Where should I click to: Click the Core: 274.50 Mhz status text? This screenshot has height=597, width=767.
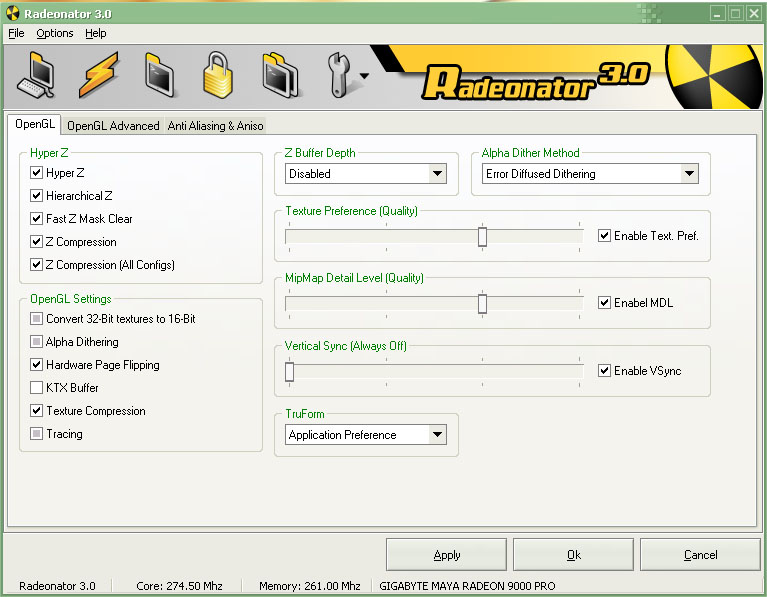(179, 586)
